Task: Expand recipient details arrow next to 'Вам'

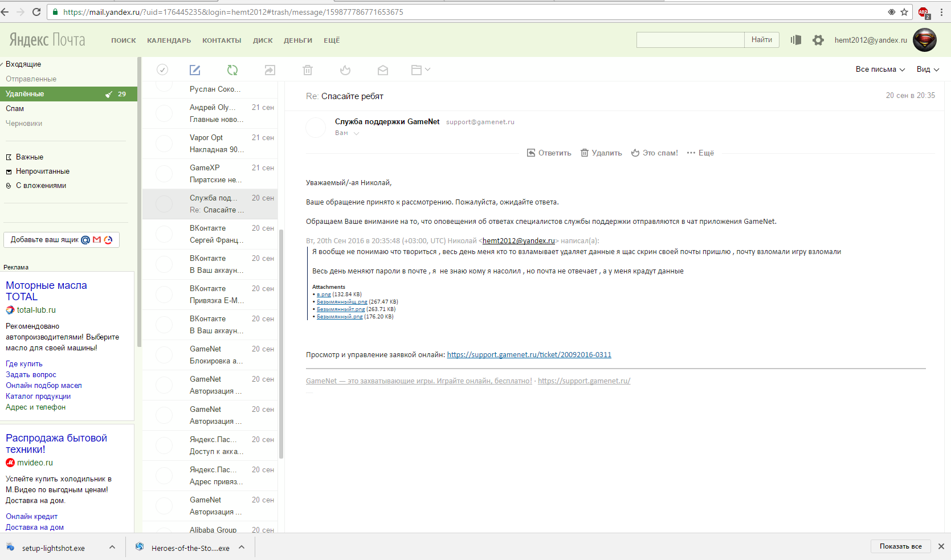Action: tap(357, 133)
